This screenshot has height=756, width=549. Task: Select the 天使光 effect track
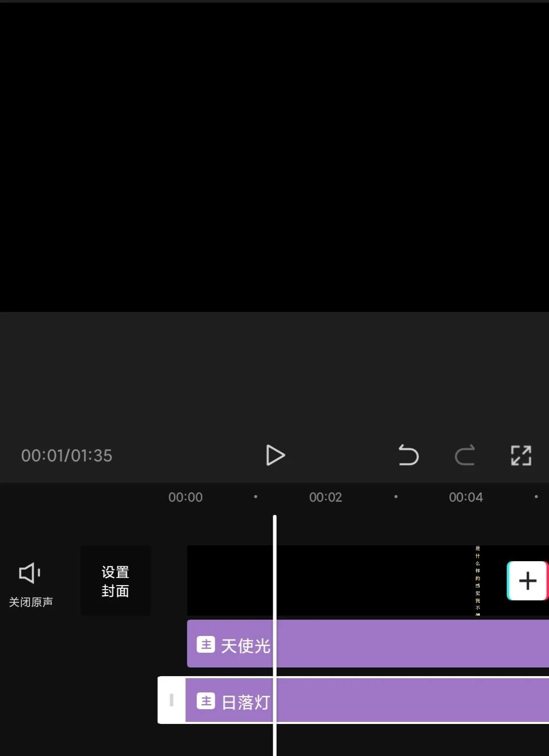(368, 644)
